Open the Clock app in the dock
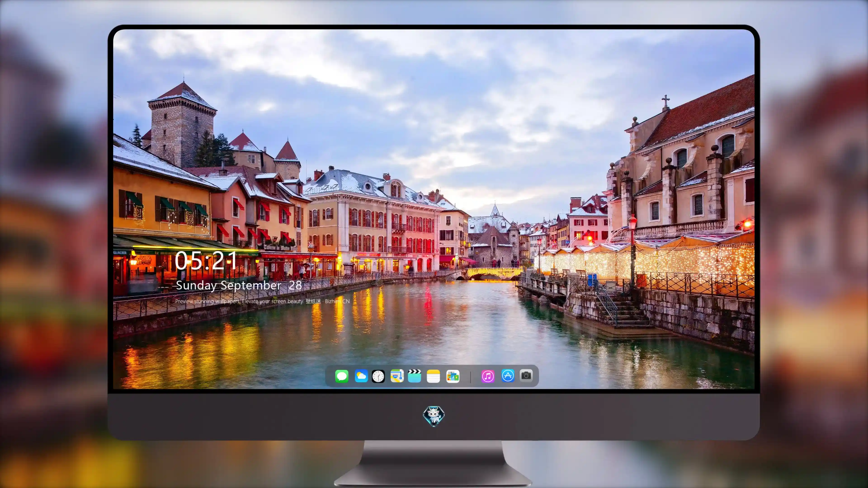Screen dimensions: 868x488 (378, 376)
